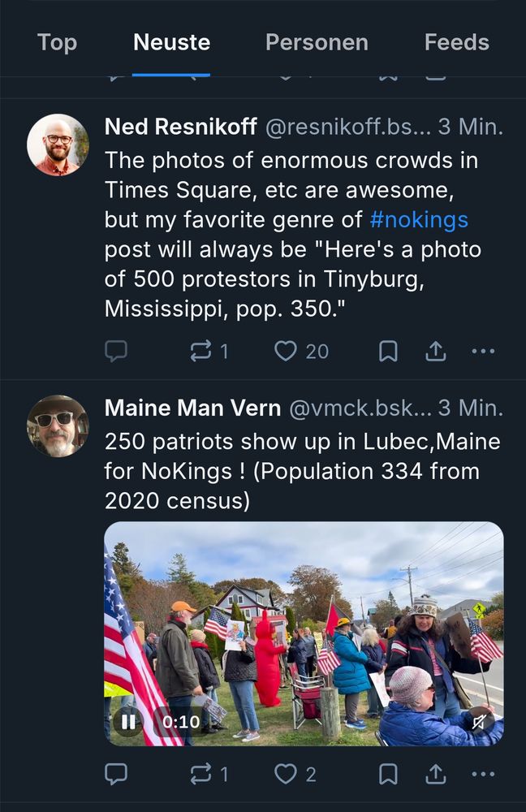Pause the Lubec protest video
526x812 pixels.
tap(128, 721)
